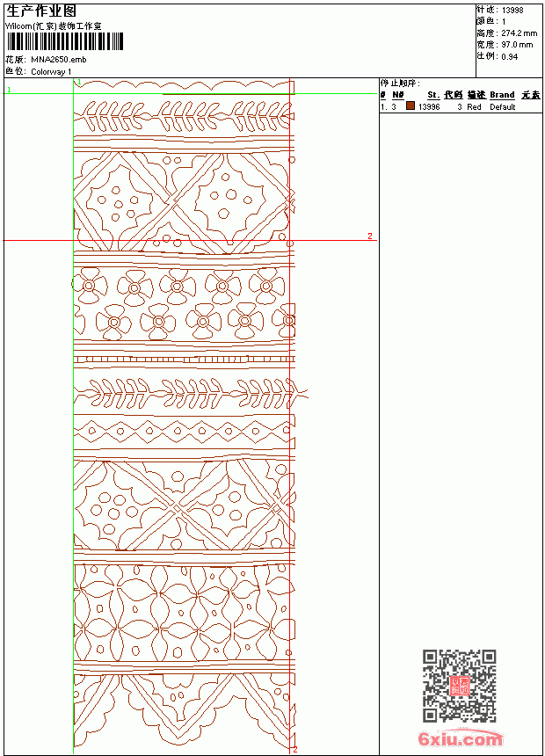The width and height of the screenshot is (545, 756).
Task: Click the Red description in stop sequence row
Action: [x=474, y=107]
